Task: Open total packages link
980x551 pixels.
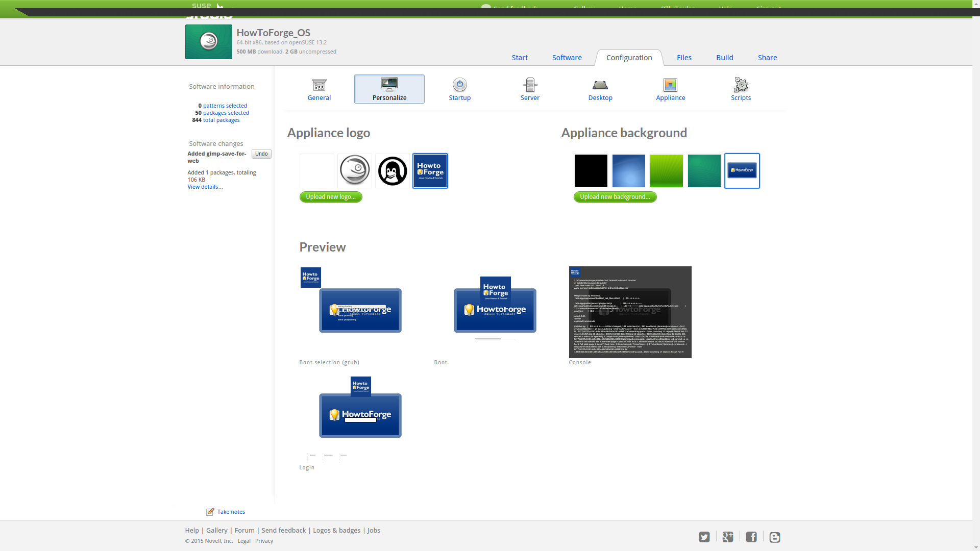Action: pyautogui.click(x=221, y=120)
